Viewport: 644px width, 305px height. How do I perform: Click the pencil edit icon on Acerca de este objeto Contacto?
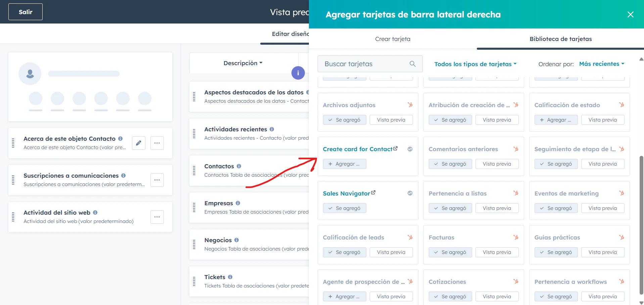(138, 143)
